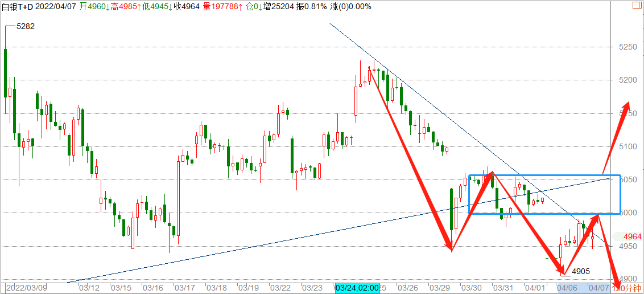The width and height of the screenshot is (644, 294).
Task: Select the low price 低4945 value
Action: 158,7
